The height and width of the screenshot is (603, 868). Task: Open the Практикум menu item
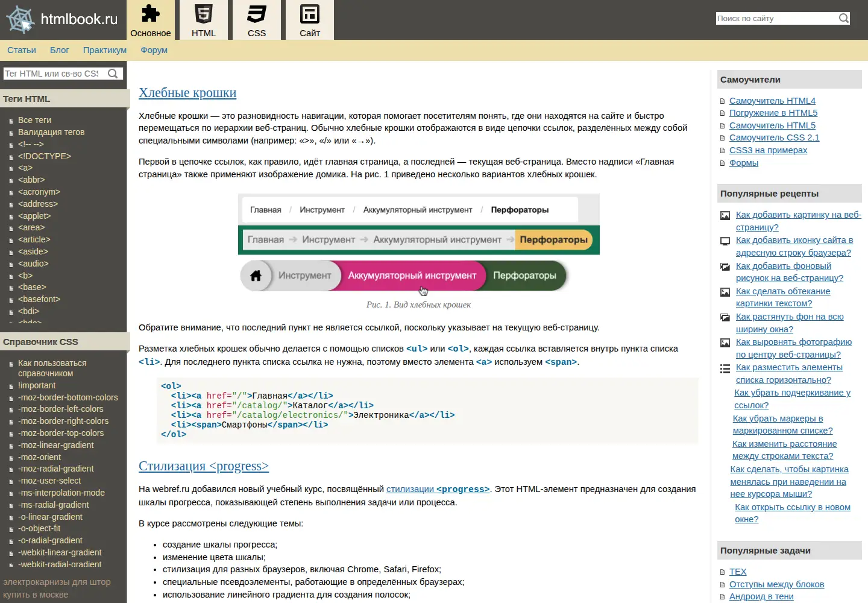[x=105, y=50]
